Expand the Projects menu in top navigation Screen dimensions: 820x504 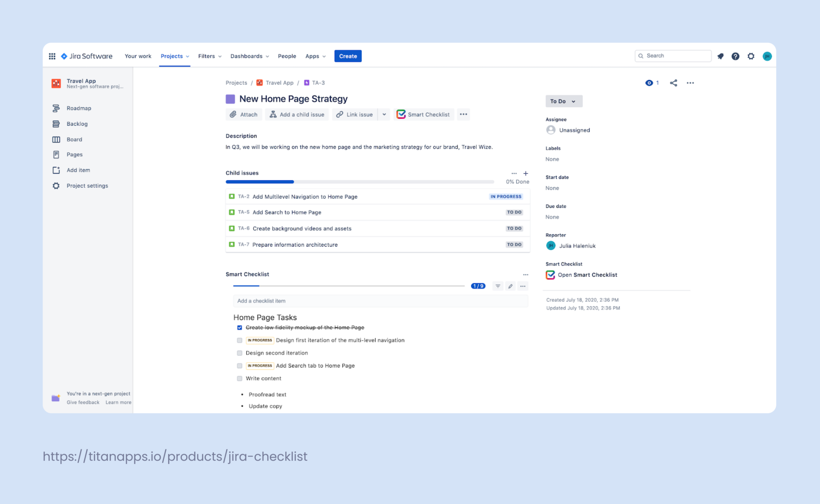(175, 56)
